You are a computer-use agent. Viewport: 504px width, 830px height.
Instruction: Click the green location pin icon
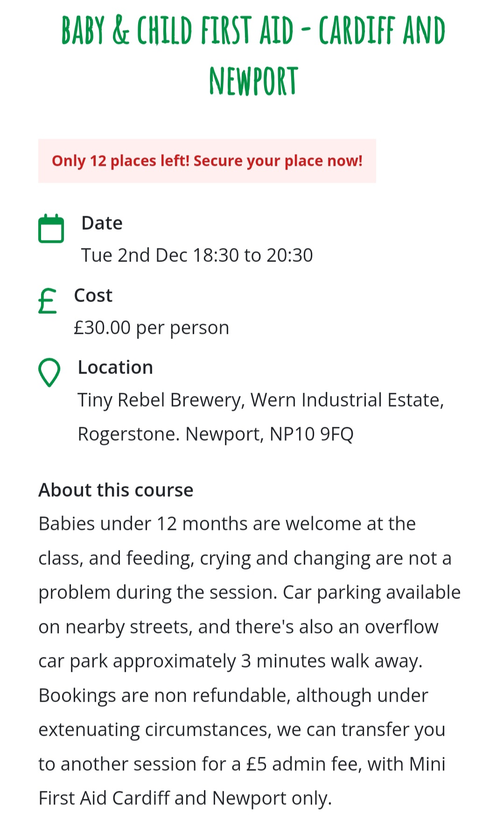[49, 373]
